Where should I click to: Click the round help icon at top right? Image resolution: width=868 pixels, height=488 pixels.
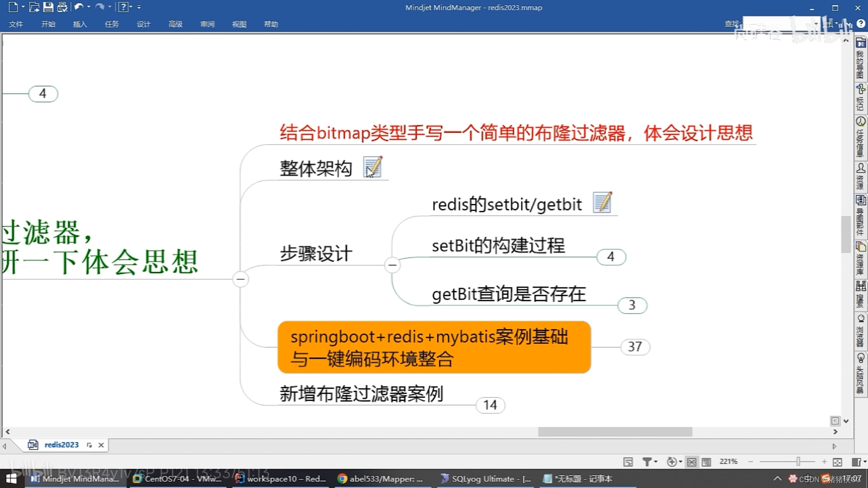(861, 24)
